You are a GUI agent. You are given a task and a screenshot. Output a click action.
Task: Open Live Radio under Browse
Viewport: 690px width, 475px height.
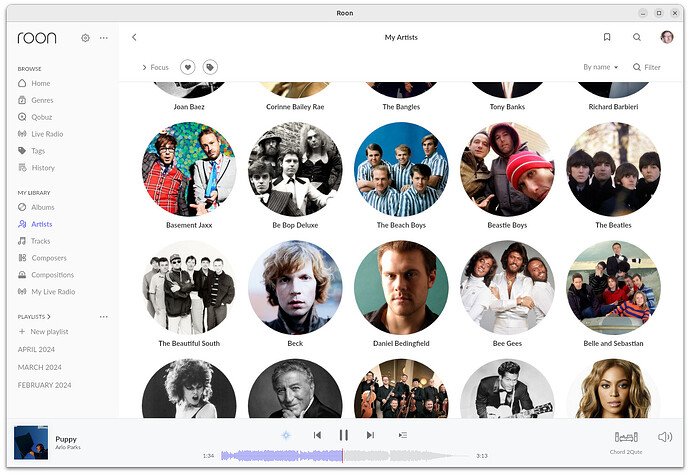pyautogui.click(x=40, y=134)
